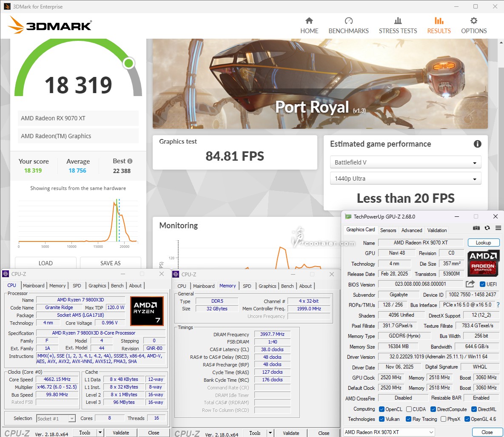The image size is (504, 437).
Task: Switch to Mainboard tab in left CPU-Z
Action: tap(34, 285)
